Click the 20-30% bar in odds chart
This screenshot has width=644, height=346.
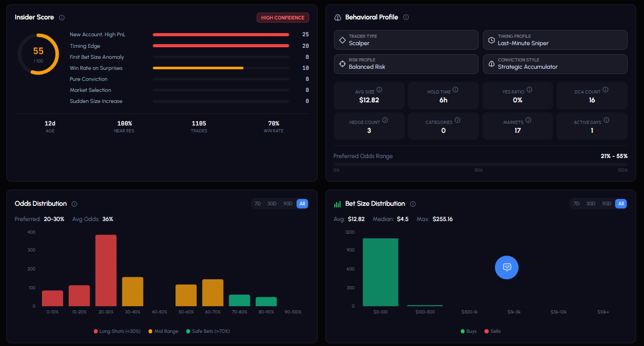(x=106, y=270)
